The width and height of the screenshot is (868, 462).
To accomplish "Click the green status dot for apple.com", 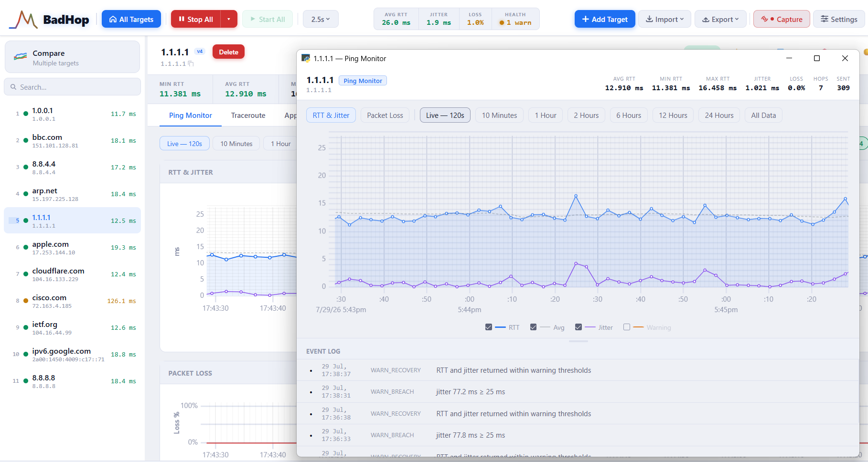I will [26, 248].
